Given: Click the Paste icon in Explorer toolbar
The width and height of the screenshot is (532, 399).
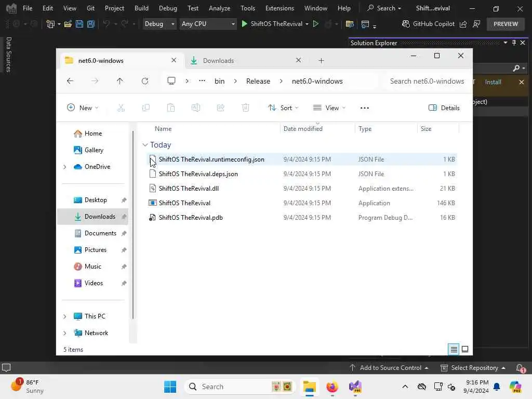Looking at the screenshot, I should coord(171,108).
